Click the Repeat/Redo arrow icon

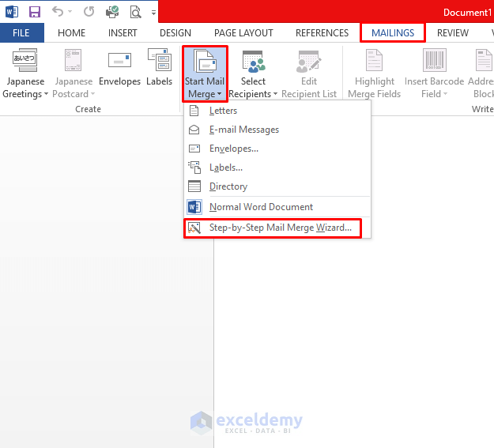89,12
